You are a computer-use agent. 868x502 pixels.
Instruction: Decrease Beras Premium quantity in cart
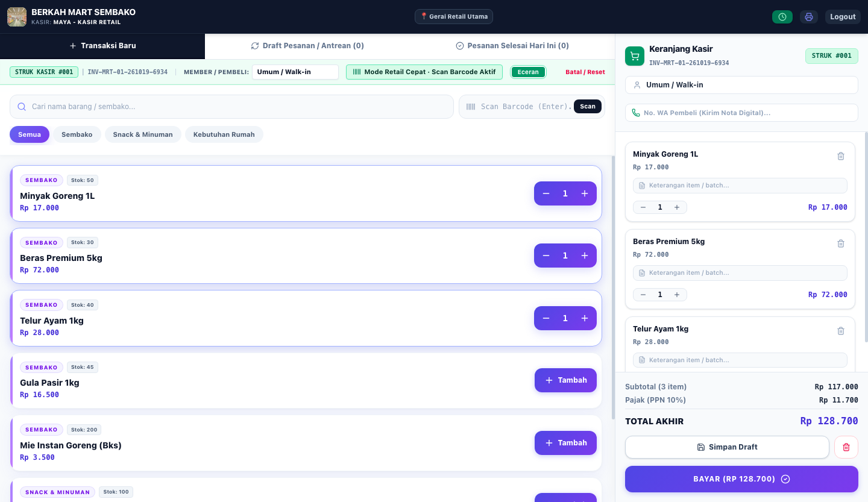pos(643,295)
